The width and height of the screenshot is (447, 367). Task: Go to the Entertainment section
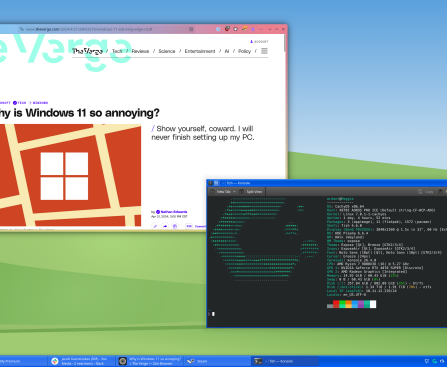click(200, 51)
